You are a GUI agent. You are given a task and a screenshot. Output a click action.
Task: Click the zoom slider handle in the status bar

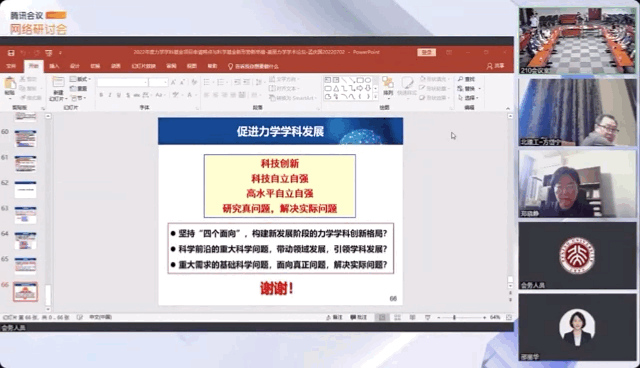tap(454, 317)
